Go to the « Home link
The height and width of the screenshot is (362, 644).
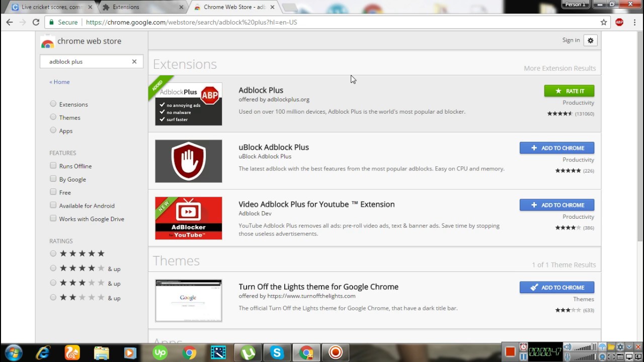(59, 82)
